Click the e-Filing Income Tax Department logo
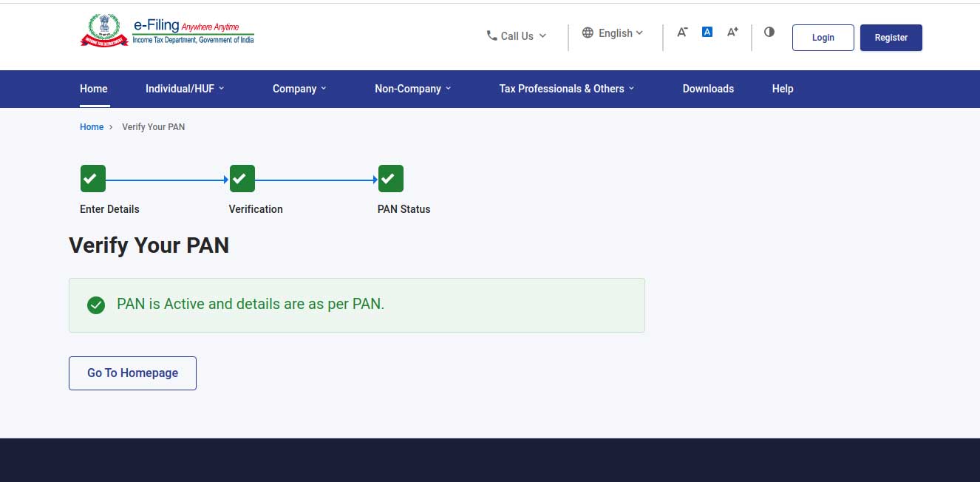980x482 pixels. pos(166,31)
